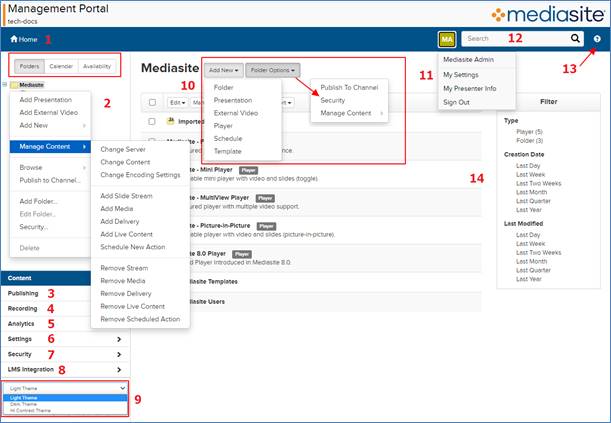Open the help question mark icon
This screenshot has height=423, width=611.
click(597, 39)
